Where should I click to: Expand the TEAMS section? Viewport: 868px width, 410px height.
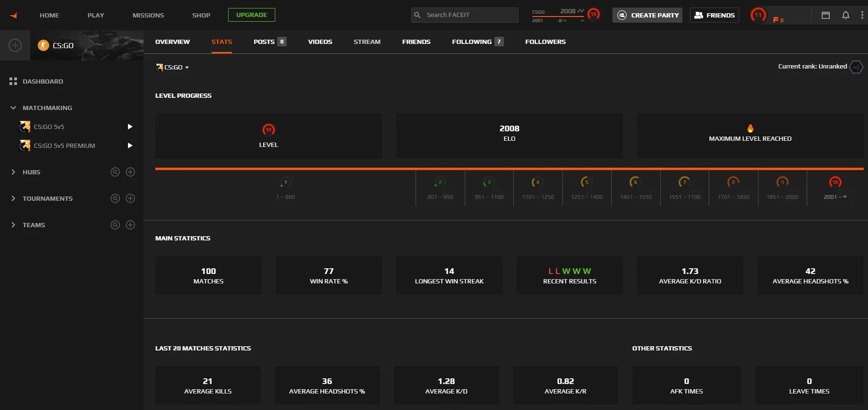(13, 225)
